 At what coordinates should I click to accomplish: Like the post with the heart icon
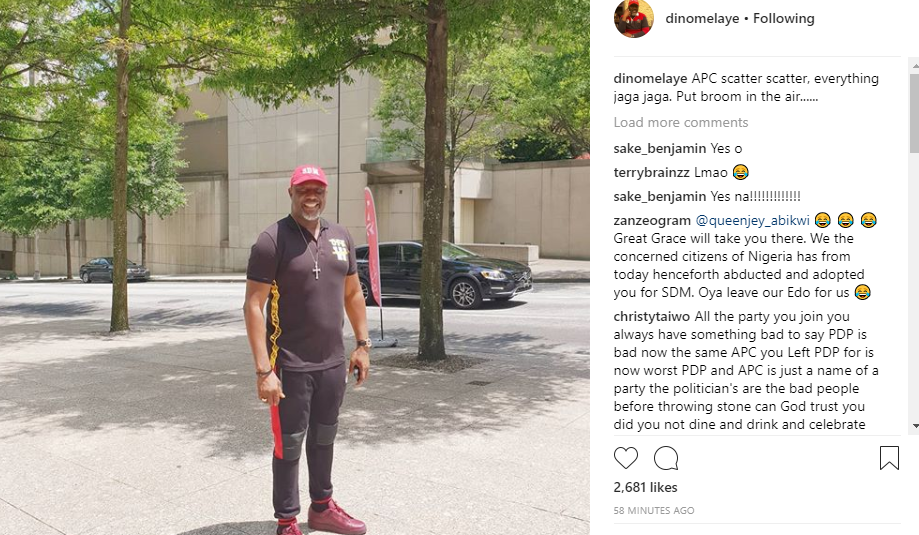625,458
